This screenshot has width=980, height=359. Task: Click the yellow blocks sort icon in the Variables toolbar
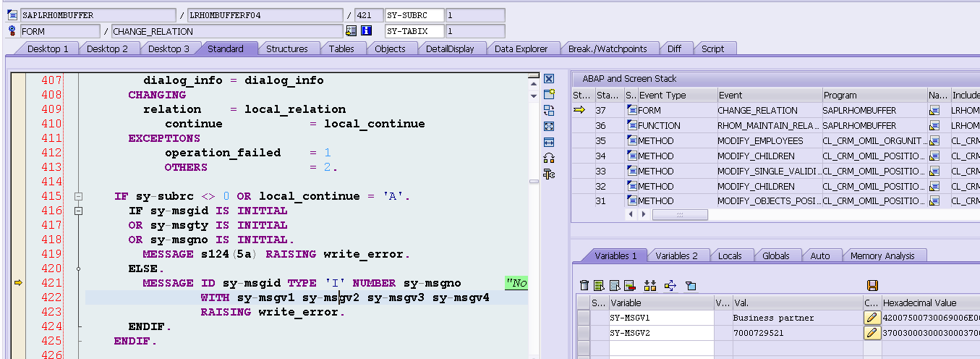(650, 286)
